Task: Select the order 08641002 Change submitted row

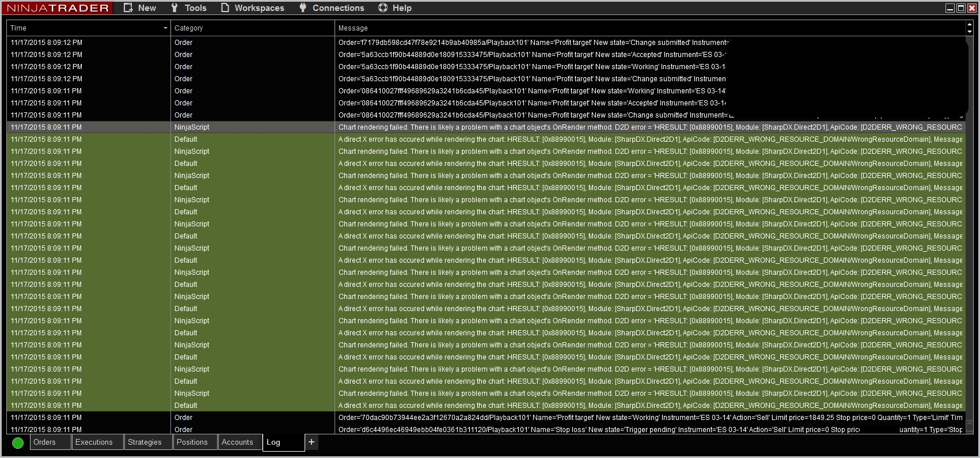Action: (x=486, y=115)
